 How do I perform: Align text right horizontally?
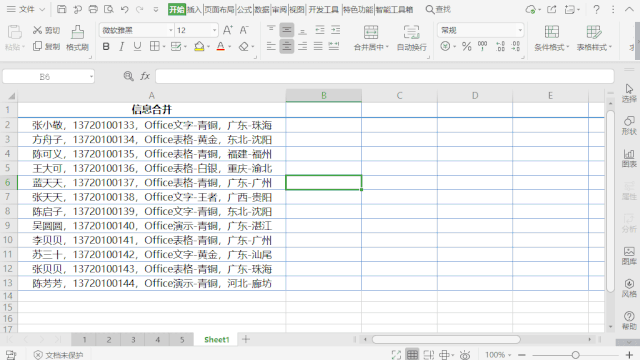tap(302, 47)
